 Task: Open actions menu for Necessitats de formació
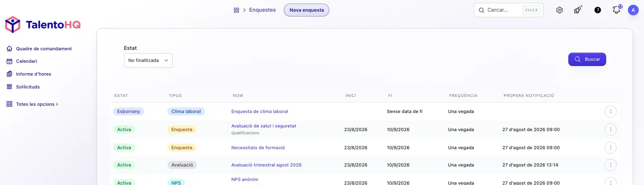pyautogui.click(x=611, y=148)
